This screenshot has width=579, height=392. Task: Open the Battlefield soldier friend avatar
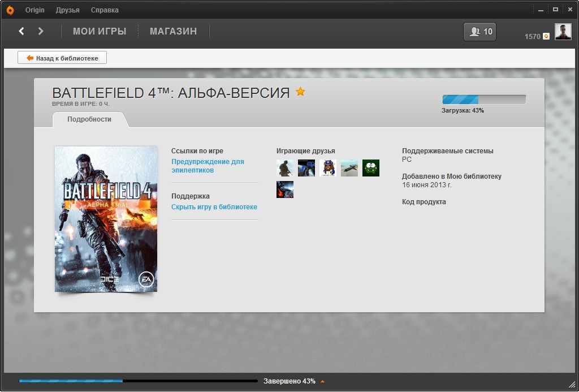(x=285, y=189)
